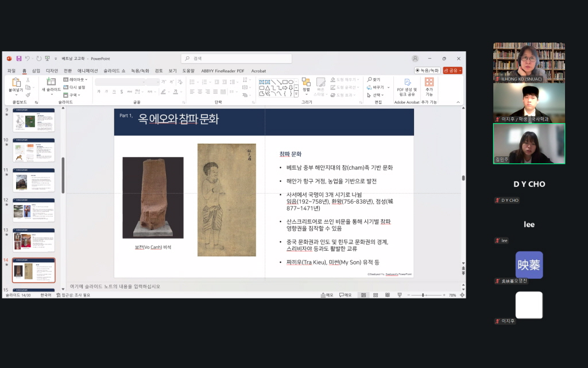Expand the Replace (바꾸기) dropdown arrow
Image resolution: width=588 pixels, height=368 pixels.
[389, 87]
